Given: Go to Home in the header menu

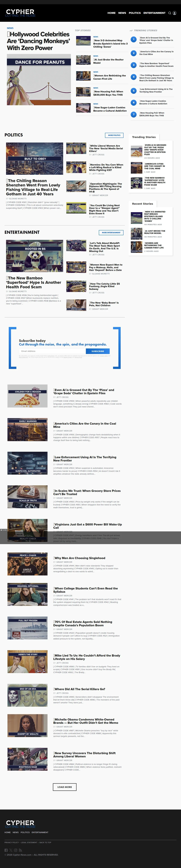Looking at the screenshot, I should coord(111,13).
